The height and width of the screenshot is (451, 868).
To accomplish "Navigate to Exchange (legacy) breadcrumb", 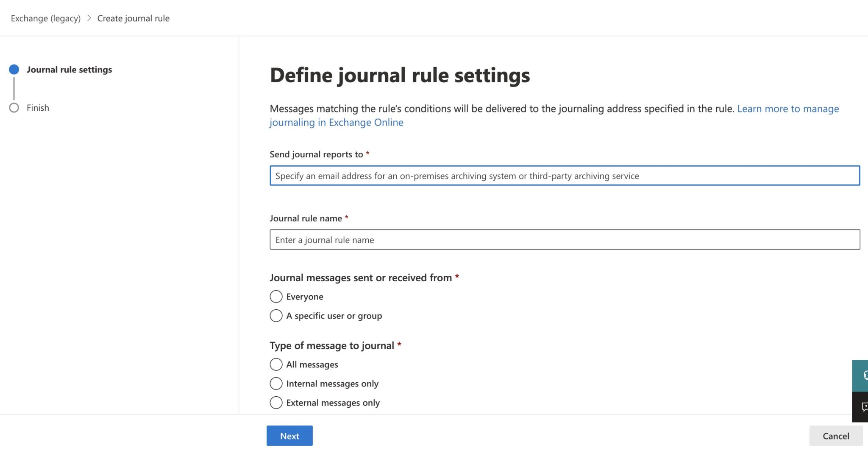I will (45, 18).
